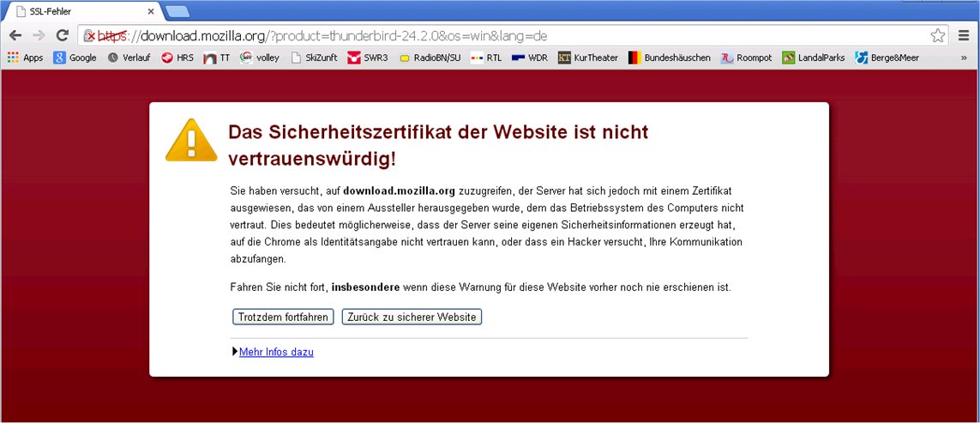Click the Trotzdem fortfahren button
Image resolution: width=980 pixels, height=423 pixels.
tap(283, 317)
